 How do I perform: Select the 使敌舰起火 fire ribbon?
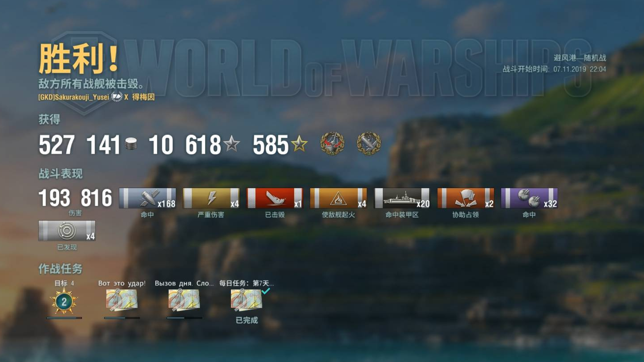tap(338, 198)
